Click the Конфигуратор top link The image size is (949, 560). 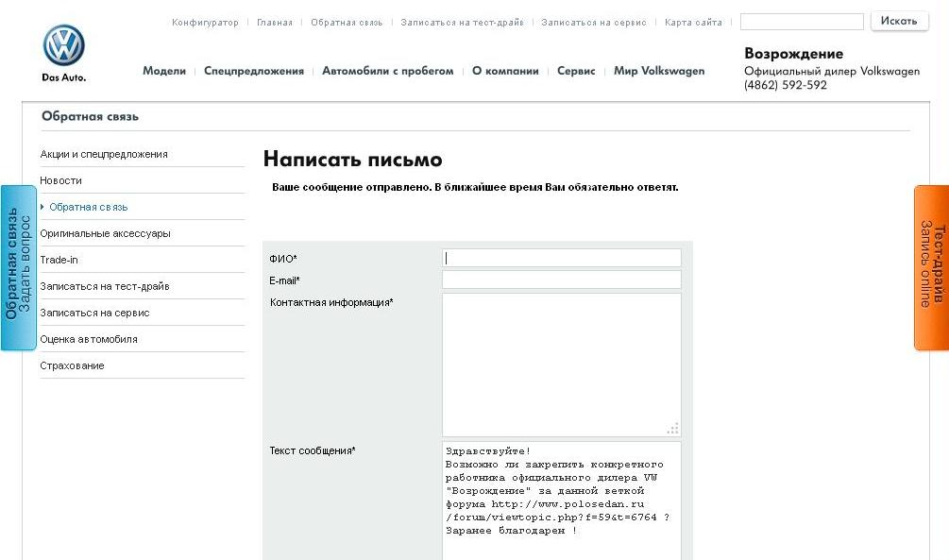(205, 23)
